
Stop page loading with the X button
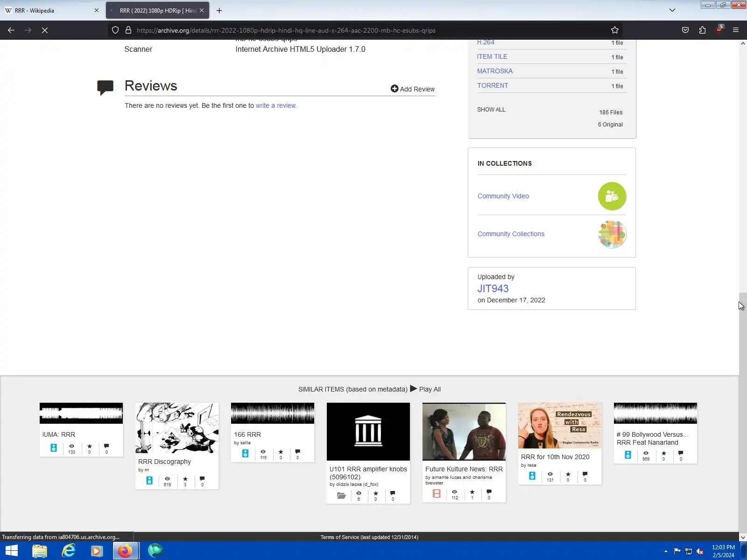pyautogui.click(x=45, y=30)
